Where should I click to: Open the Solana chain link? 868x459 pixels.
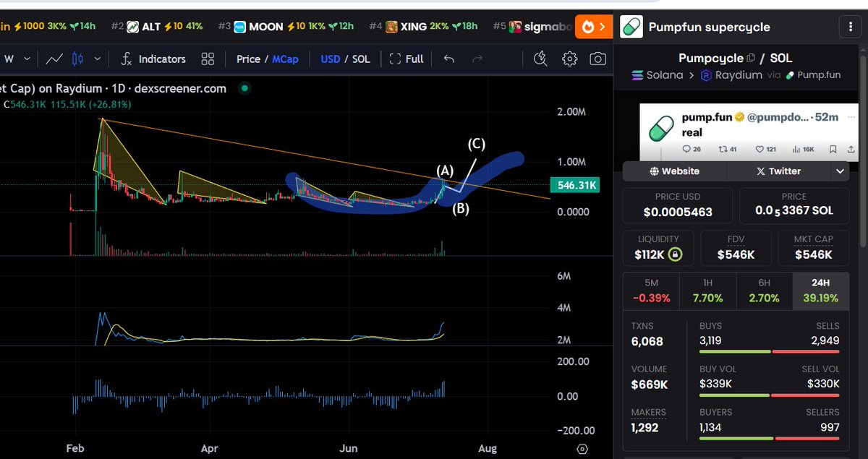tap(658, 74)
